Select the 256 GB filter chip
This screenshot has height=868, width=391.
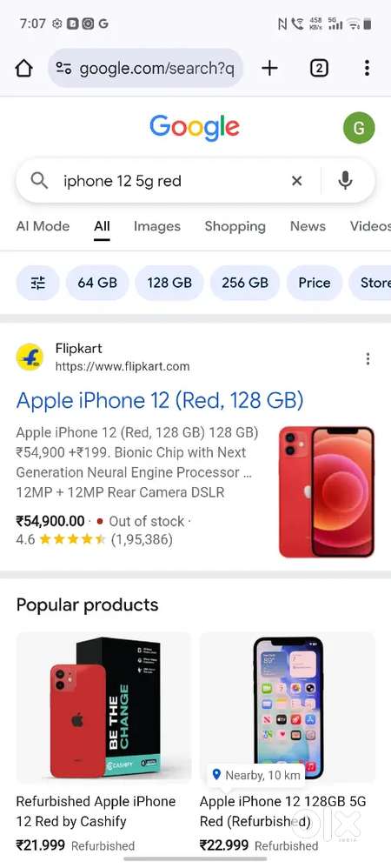245,283
